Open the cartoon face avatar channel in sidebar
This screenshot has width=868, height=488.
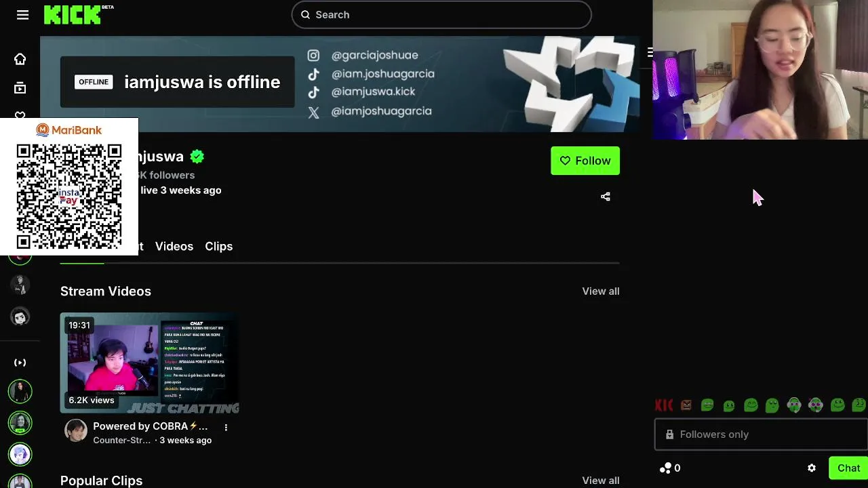20,317
